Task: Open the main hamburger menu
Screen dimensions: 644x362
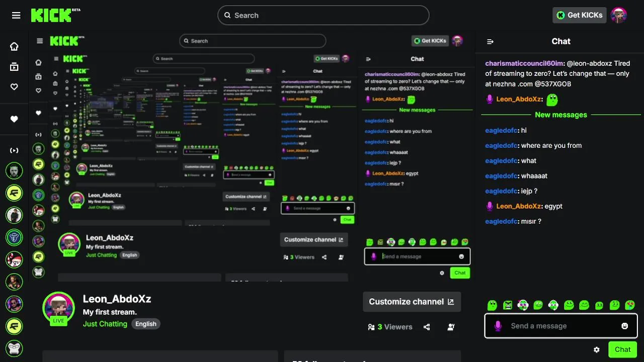Action: point(16,15)
